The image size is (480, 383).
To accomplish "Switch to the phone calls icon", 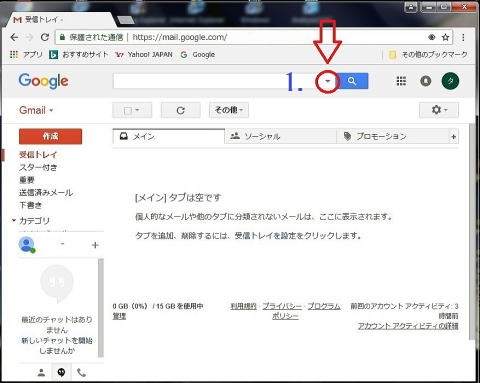I will coord(81,373).
